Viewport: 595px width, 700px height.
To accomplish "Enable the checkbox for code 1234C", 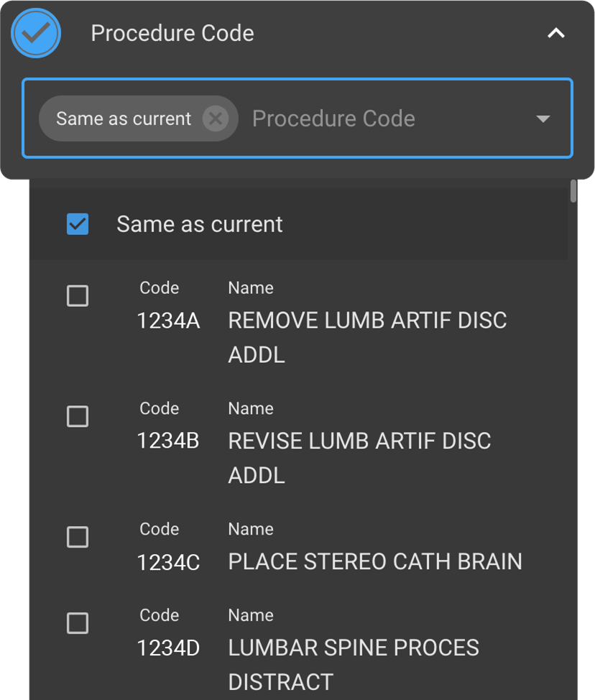I will tap(78, 538).
